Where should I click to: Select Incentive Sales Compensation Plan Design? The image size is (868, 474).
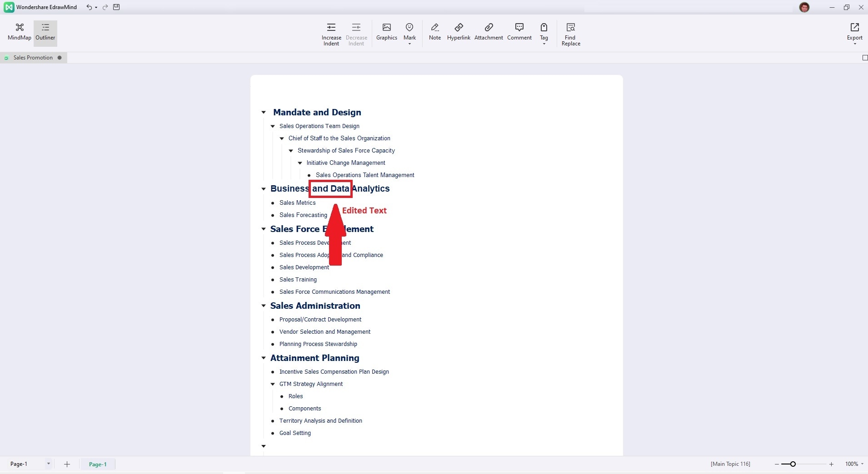[334, 372]
